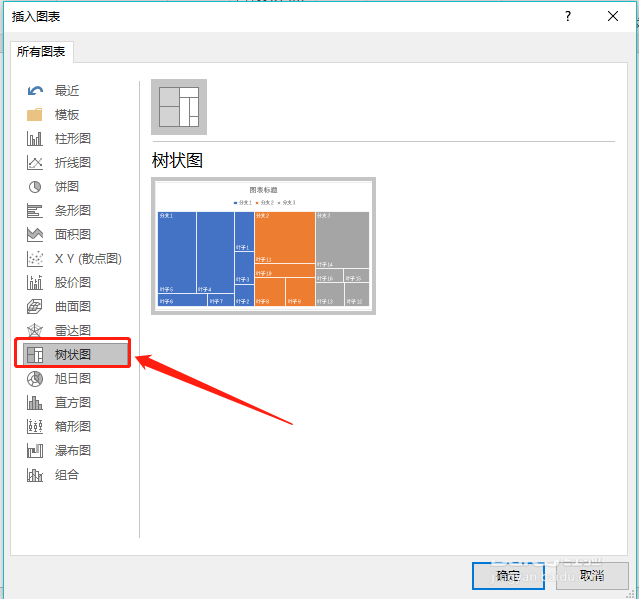Click the 箱形图 label

click(x=73, y=426)
